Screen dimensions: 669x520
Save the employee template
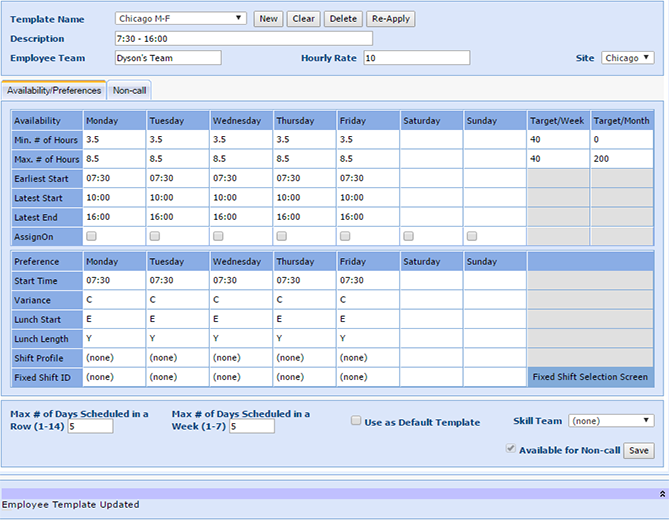[x=638, y=451]
